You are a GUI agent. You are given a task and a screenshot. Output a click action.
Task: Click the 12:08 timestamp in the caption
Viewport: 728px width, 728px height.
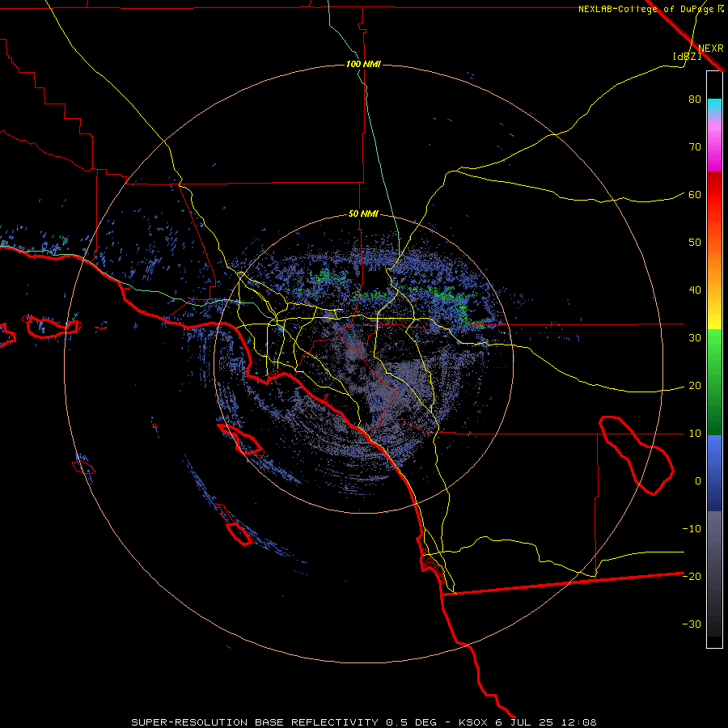click(578, 722)
